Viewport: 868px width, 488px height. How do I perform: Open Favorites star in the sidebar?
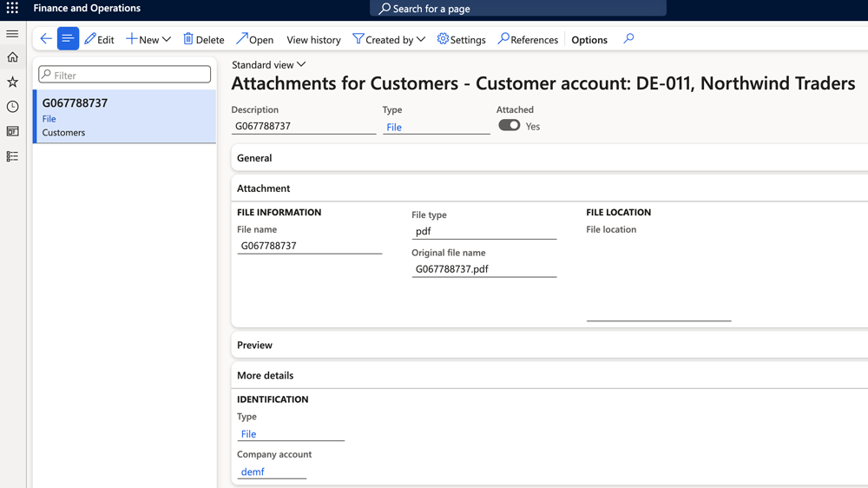pos(12,82)
